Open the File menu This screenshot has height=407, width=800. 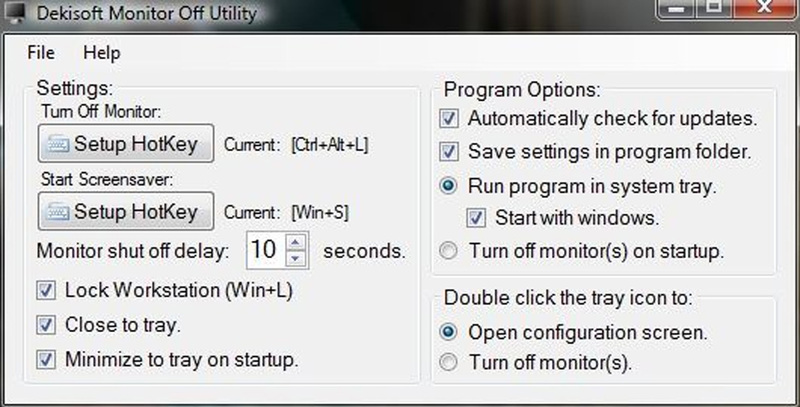(x=41, y=52)
